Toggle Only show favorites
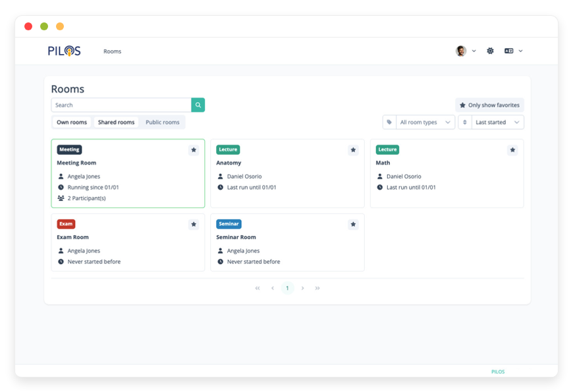The image size is (573, 392). pyautogui.click(x=489, y=105)
